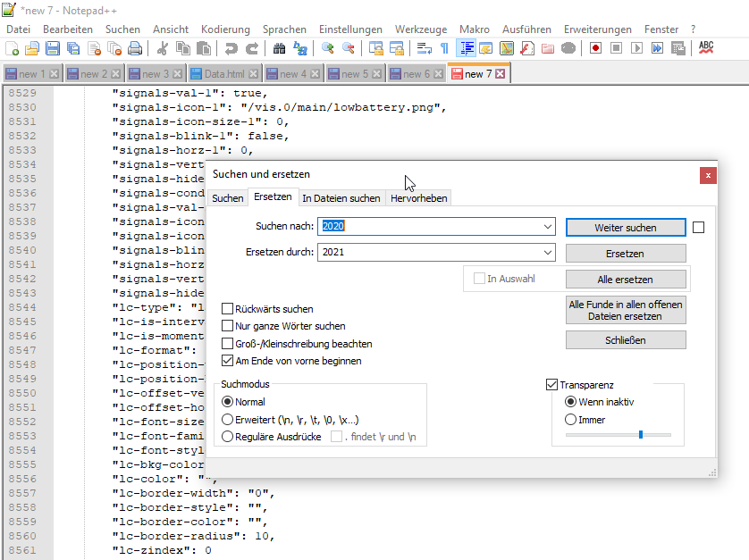This screenshot has height=560, width=749.
Task: Toggle 'Groß-/Kleinschreibung beachten' checkbox
Action: 227,344
